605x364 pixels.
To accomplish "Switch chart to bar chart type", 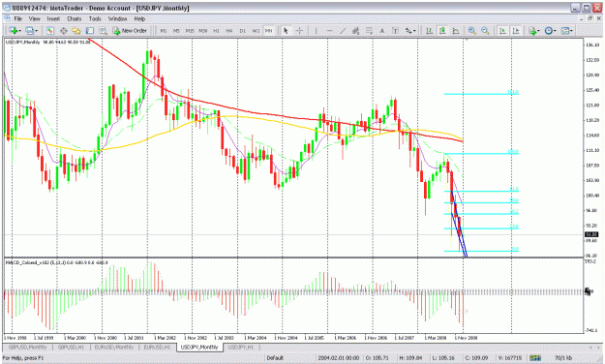I will [x=429, y=30].
